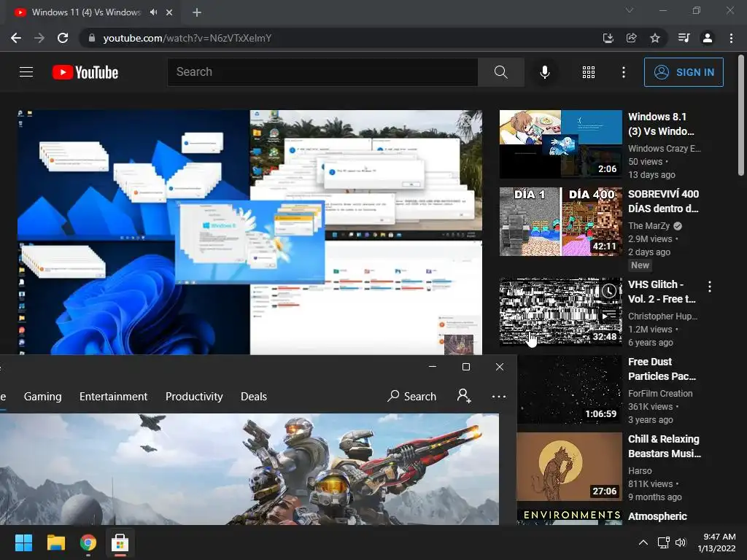Click Search in the Microsoft Store window
Screen dimensions: 747x560
(x=412, y=396)
